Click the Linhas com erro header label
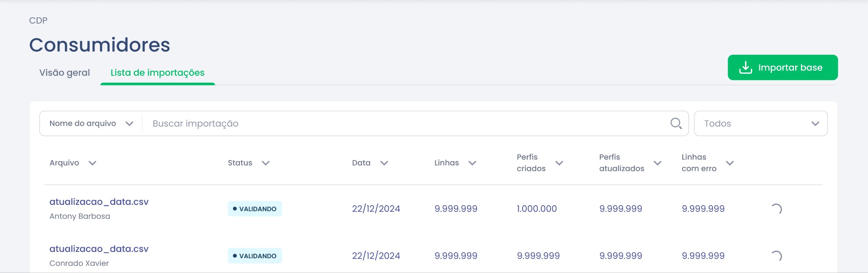This screenshot has height=273, width=868. click(699, 163)
